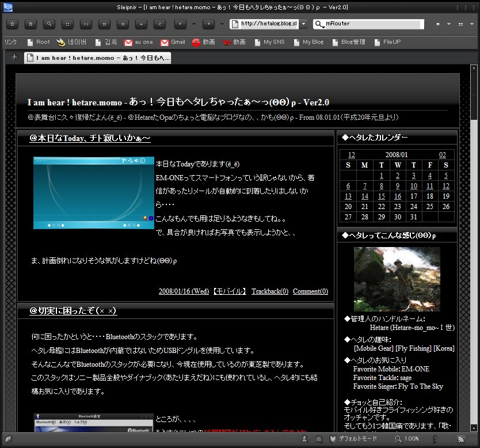Image resolution: width=480 pixels, height=448 pixels.
Task: Open the My Blog bookmark
Action: point(308,42)
